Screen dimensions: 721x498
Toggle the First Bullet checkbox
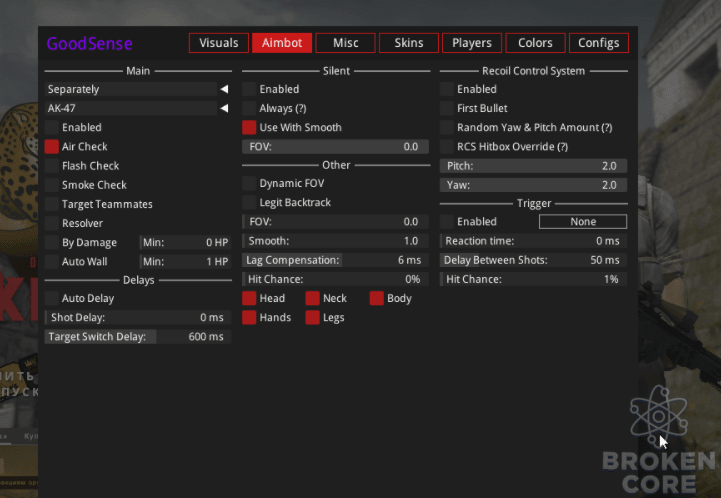click(446, 108)
